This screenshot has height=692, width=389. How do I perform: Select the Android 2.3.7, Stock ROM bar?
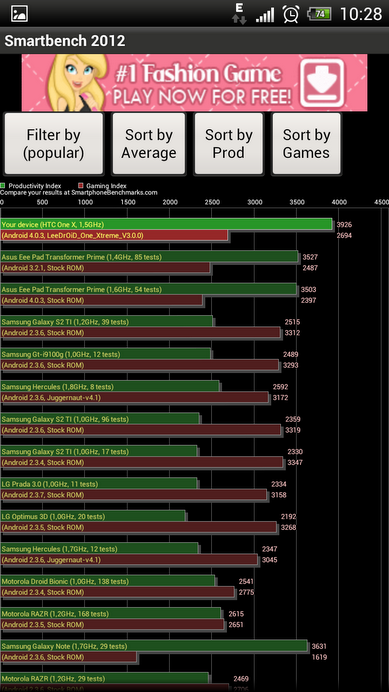tap(134, 495)
